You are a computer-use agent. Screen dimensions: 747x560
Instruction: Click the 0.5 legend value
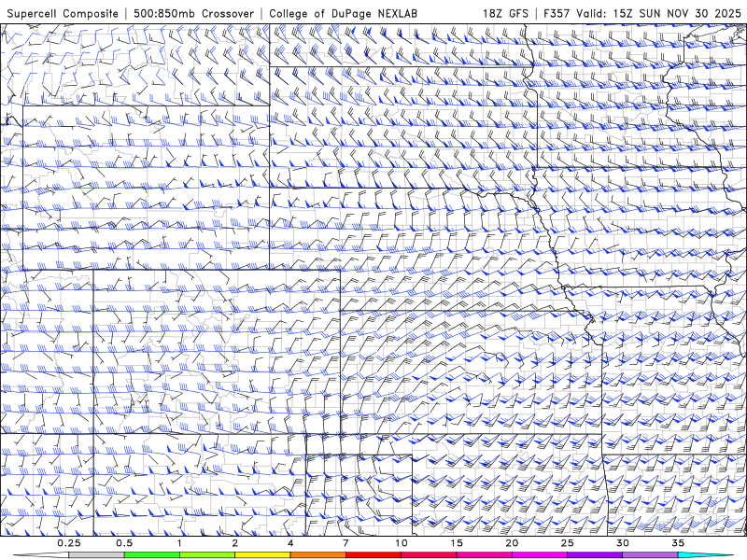pos(124,543)
